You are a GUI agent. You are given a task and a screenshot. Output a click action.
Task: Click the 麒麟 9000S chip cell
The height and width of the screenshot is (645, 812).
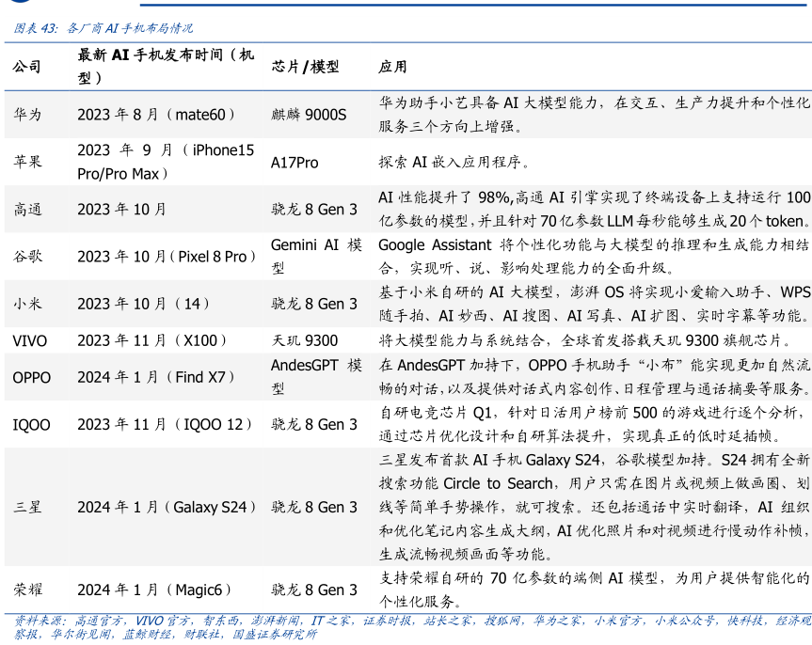tap(309, 115)
